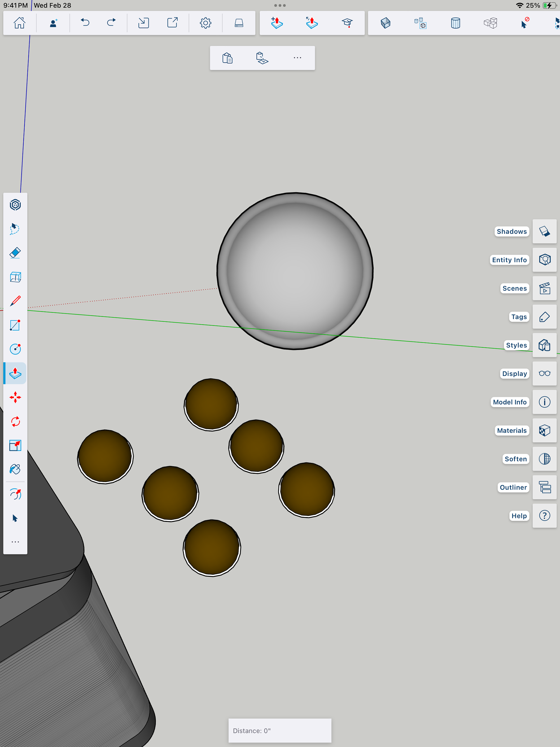The width and height of the screenshot is (560, 747).
Task: Select the Eraser tool
Action: click(15, 253)
